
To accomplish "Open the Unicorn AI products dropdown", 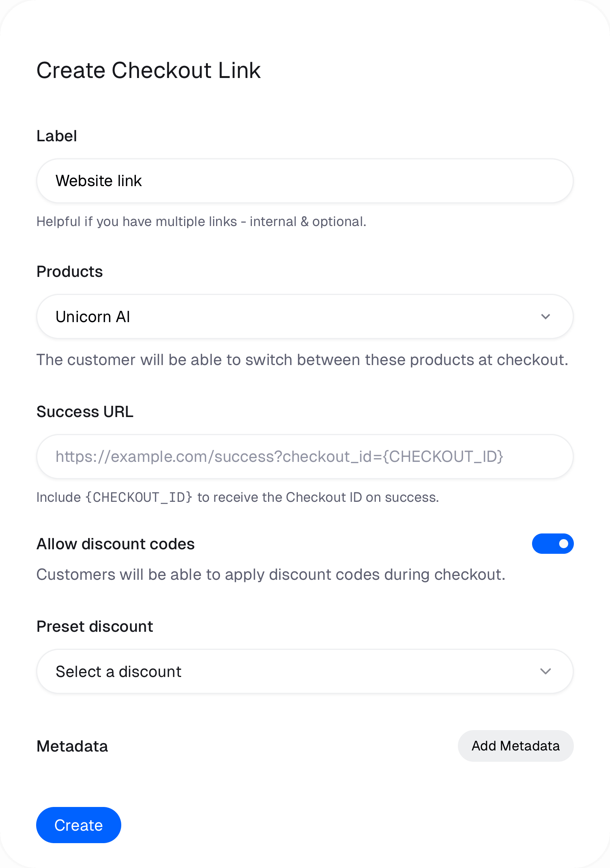I will [x=305, y=316].
